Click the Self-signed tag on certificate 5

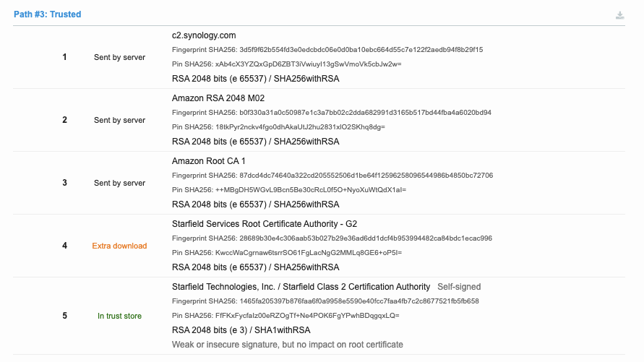(459, 287)
